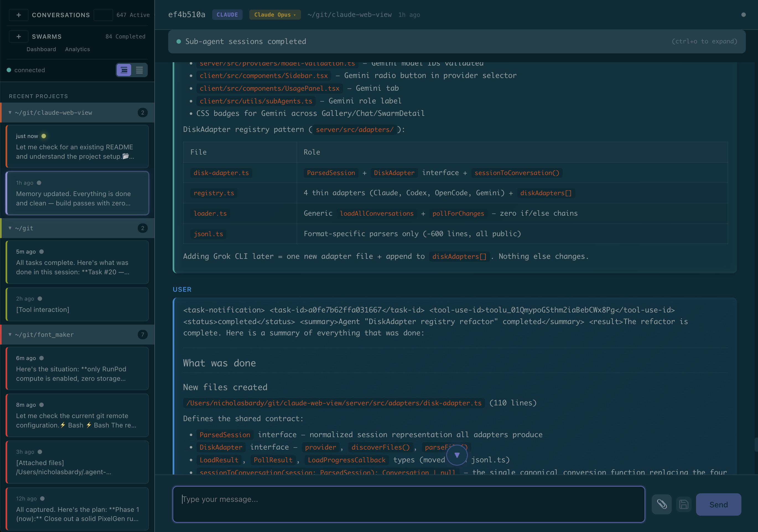The width and height of the screenshot is (758, 532).
Task: Click empty box next to 647 Active
Action: click(103, 15)
